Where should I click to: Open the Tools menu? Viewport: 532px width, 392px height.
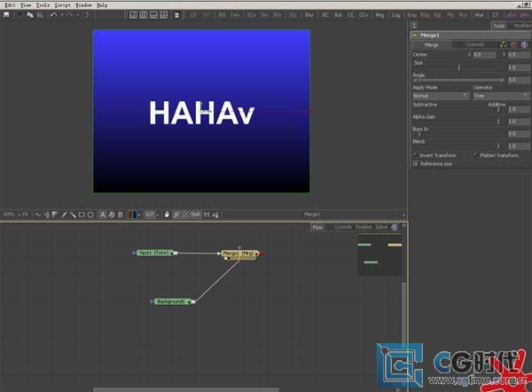[43, 5]
